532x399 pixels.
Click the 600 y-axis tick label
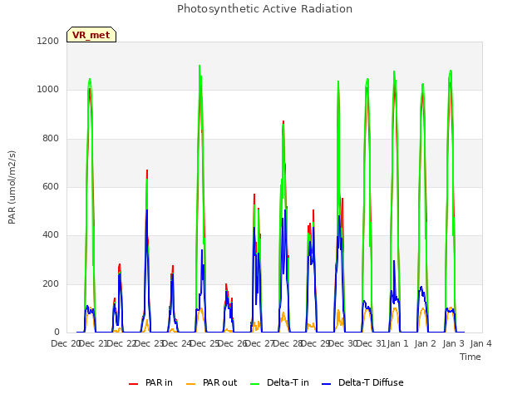tap(51, 186)
